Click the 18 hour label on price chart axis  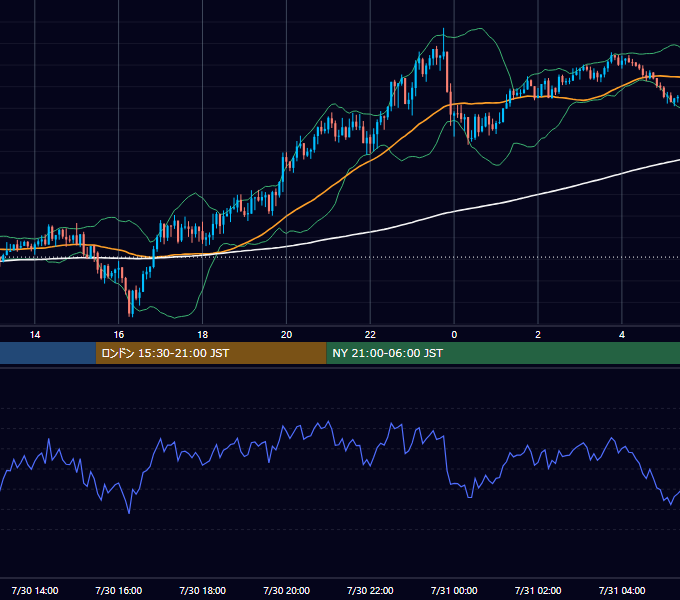click(203, 335)
